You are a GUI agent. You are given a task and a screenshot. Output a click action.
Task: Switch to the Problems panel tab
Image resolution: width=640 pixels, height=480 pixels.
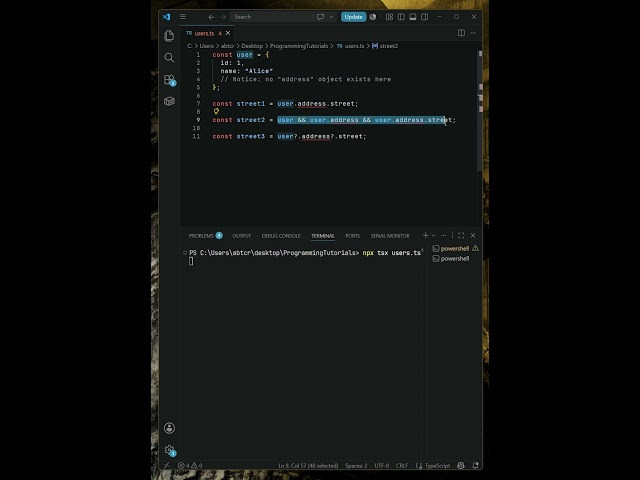[205, 236]
